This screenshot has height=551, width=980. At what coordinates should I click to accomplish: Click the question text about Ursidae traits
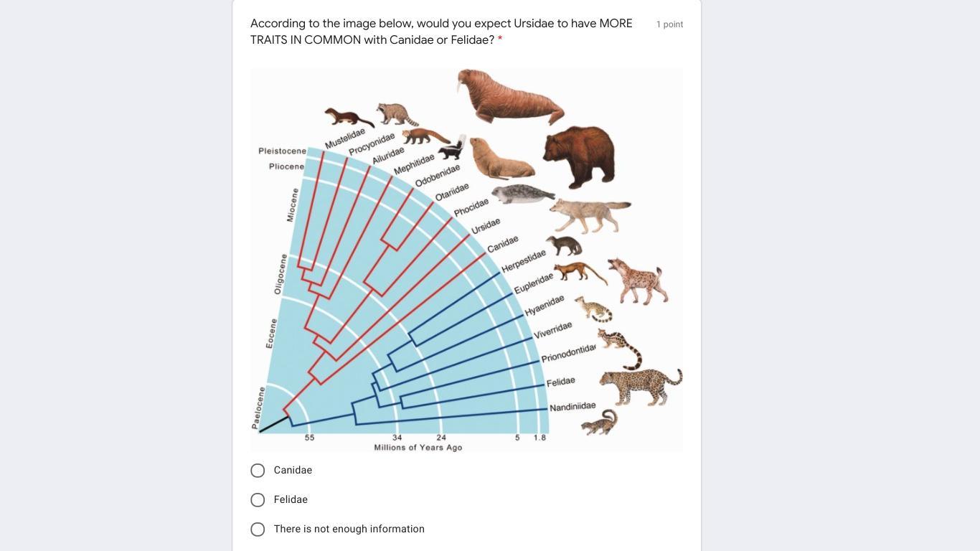click(x=441, y=32)
